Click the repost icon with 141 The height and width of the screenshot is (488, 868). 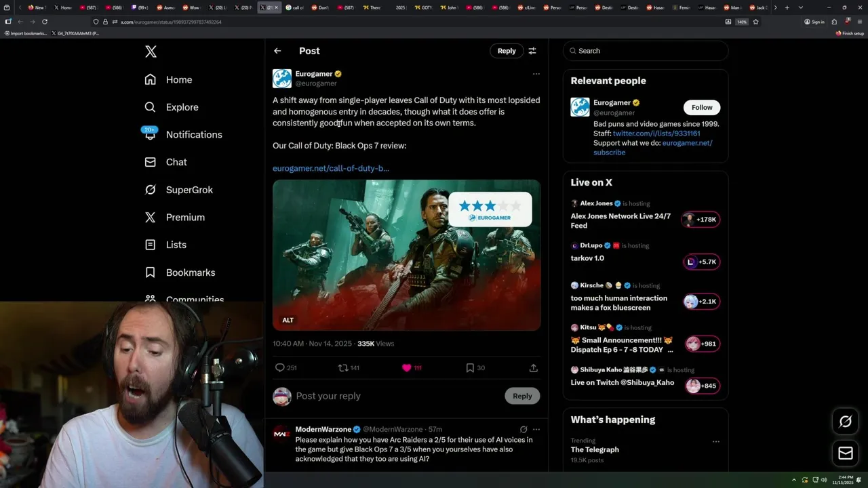(x=343, y=367)
